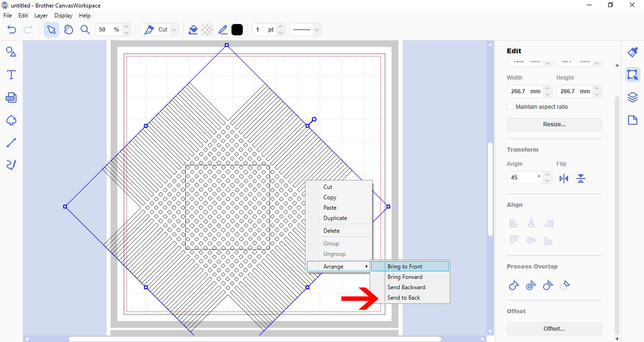
Task: Increase line width pt with up arrow
Action: coord(281,27)
